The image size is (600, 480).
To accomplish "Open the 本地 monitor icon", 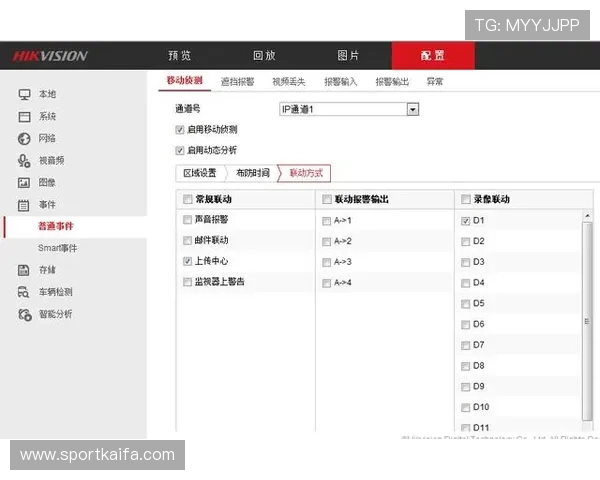I will point(24,95).
